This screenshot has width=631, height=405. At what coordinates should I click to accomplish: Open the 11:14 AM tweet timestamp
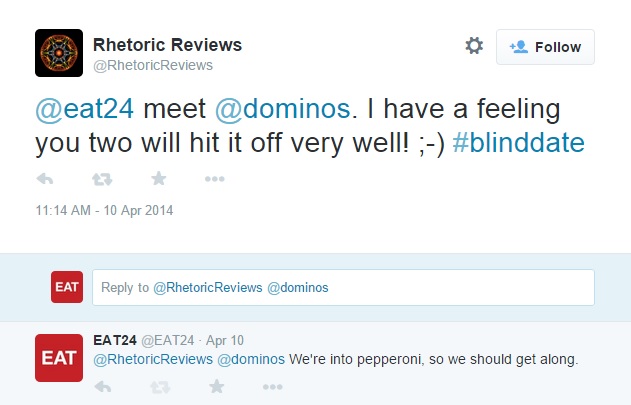pos(104,210)
